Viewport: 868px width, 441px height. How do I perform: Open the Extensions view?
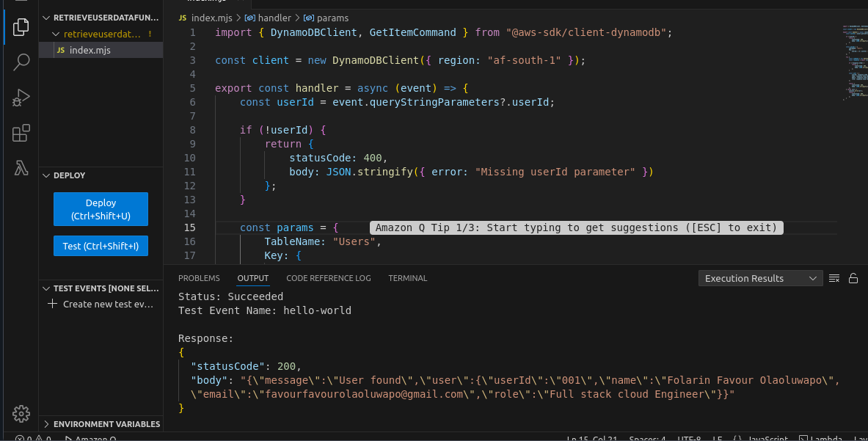click(21, 133)
